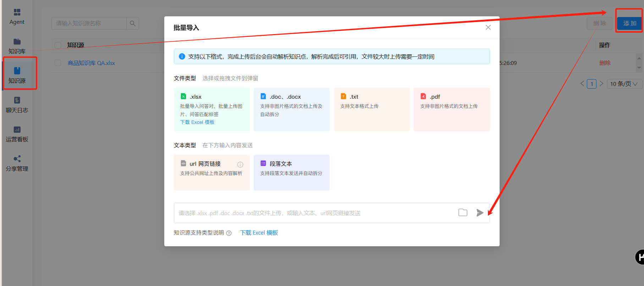The width and height of the screenshot is (644, 286).
Task: Toggle the select-all checkbox beside 知识源 header
Action: (x=58, y=45)
